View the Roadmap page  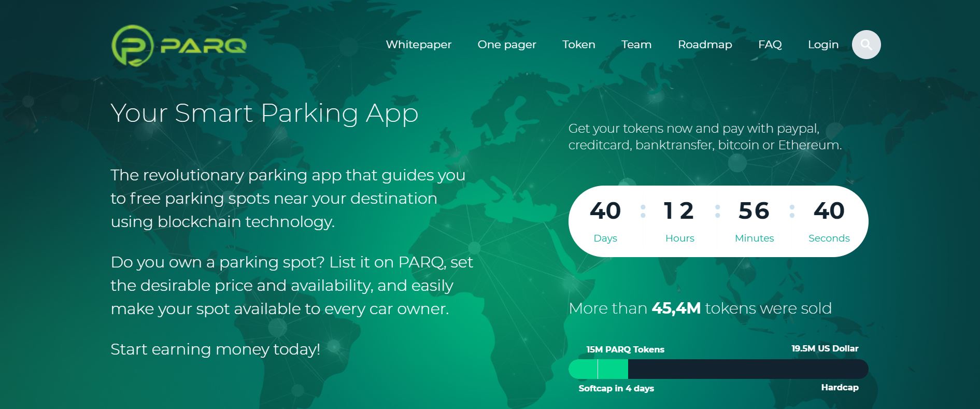(x=705, y=45)
